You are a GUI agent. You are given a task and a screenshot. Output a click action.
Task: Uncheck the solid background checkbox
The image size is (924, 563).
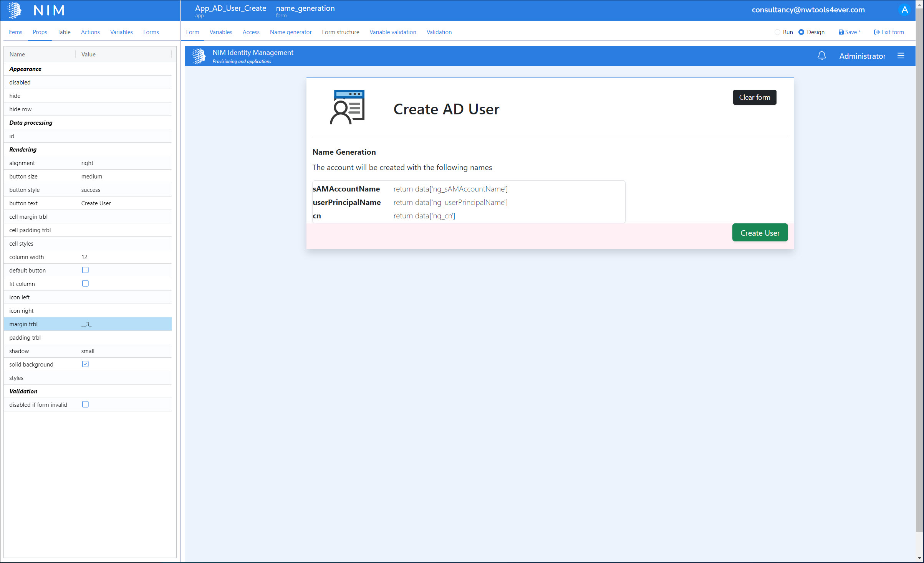pos(85,364)
